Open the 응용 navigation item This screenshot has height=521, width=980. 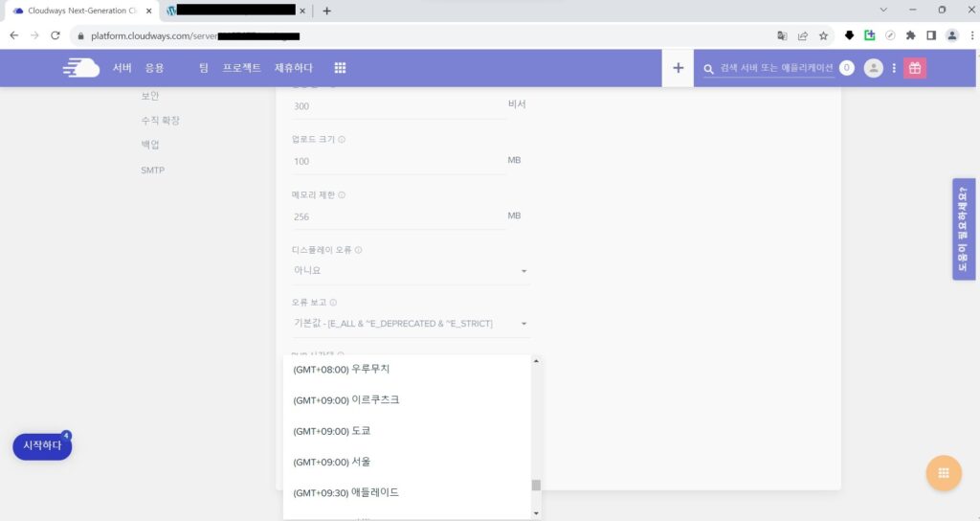(154, 68)
